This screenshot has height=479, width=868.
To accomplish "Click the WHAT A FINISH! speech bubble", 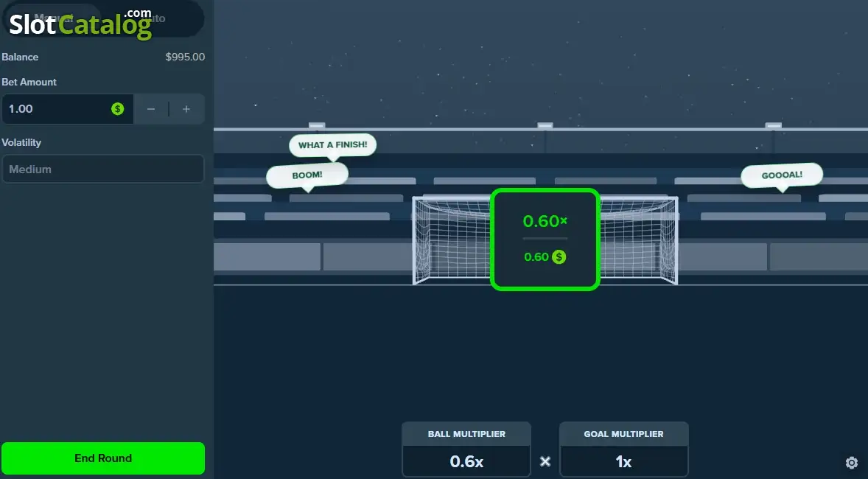I will [333, 146].
